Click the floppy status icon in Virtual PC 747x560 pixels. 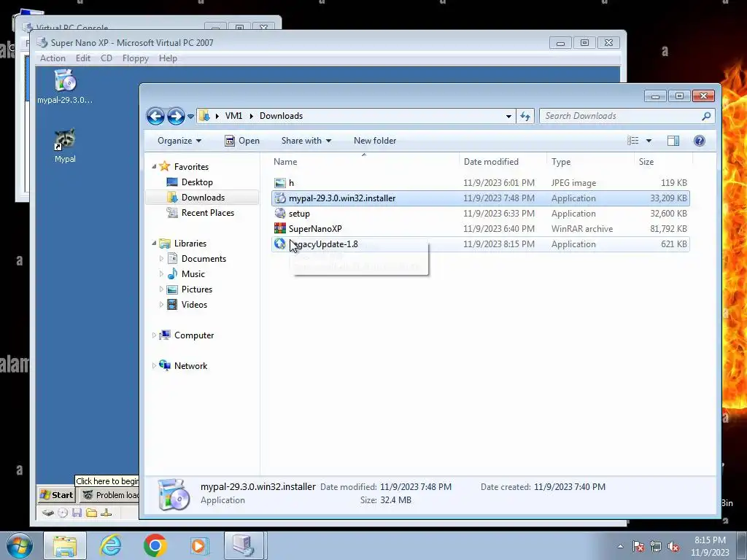coord(77,513)
